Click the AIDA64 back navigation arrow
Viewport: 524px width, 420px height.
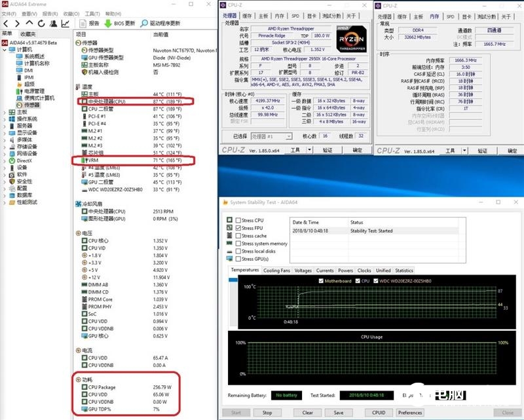pos(5,23)
